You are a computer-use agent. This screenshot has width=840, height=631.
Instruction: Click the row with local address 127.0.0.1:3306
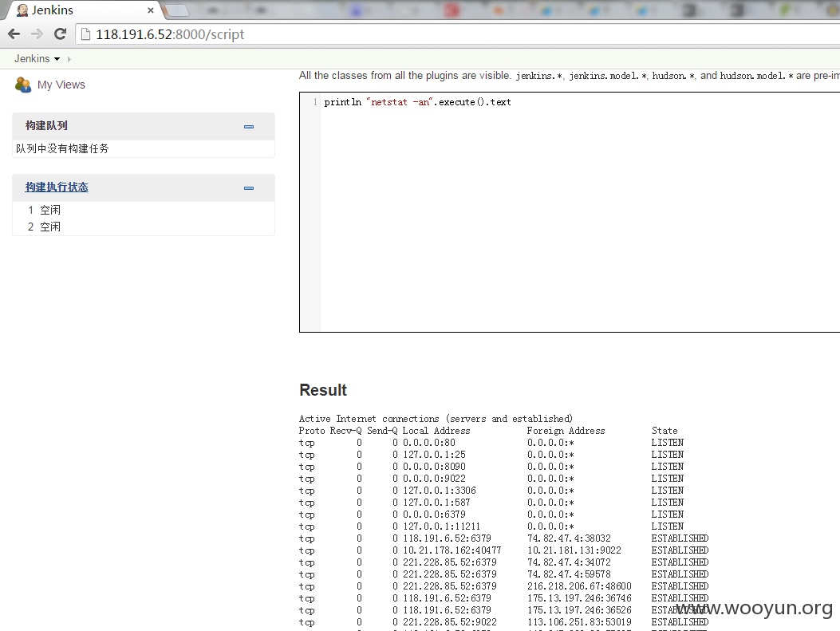pos(491,490)
